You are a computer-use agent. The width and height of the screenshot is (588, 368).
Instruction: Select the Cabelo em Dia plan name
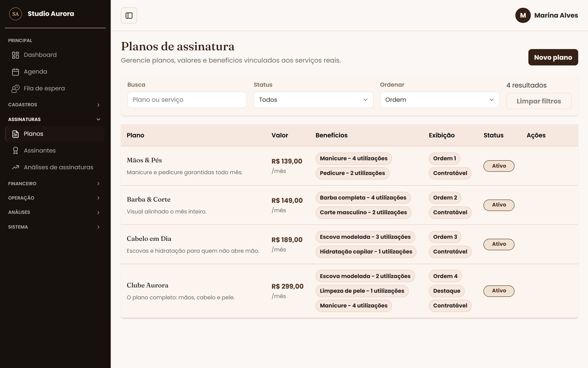pyautogui.click(x=149, y=239)
